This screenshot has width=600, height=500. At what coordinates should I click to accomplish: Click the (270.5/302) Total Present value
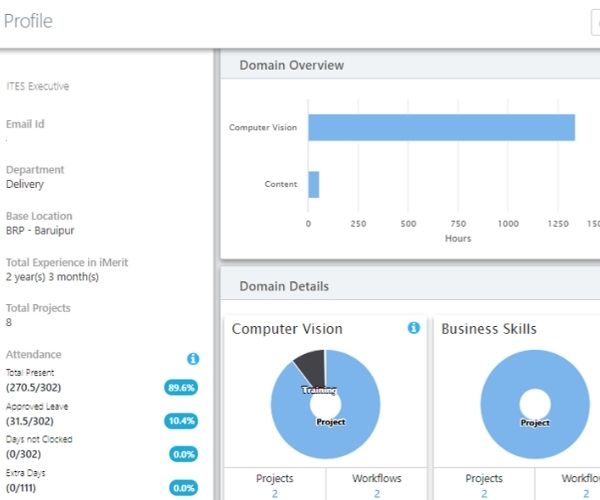pos(34,388)
